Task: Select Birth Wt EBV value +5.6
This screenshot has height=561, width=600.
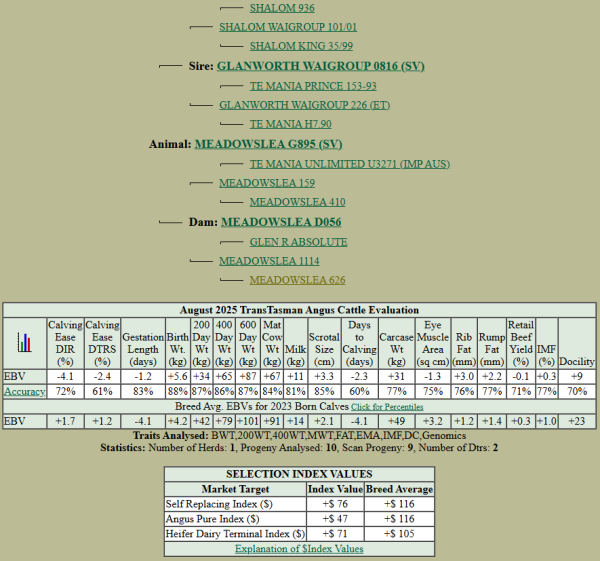Action: click(178, 377)
